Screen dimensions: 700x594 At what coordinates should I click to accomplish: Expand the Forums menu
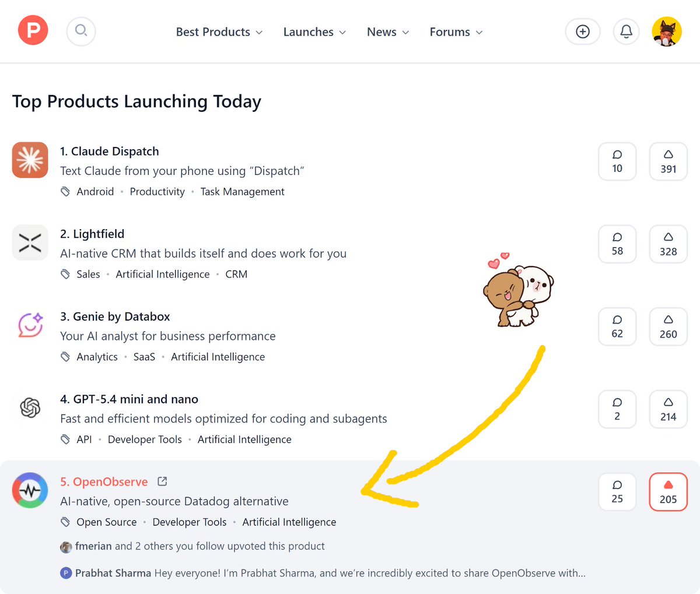click(x=456, y=32)
